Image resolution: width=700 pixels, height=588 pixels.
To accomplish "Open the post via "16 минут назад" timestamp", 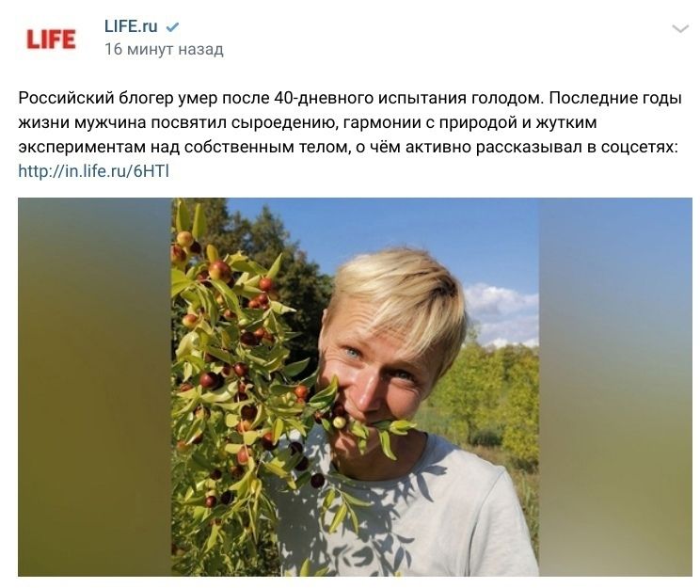I will [164, 49].
